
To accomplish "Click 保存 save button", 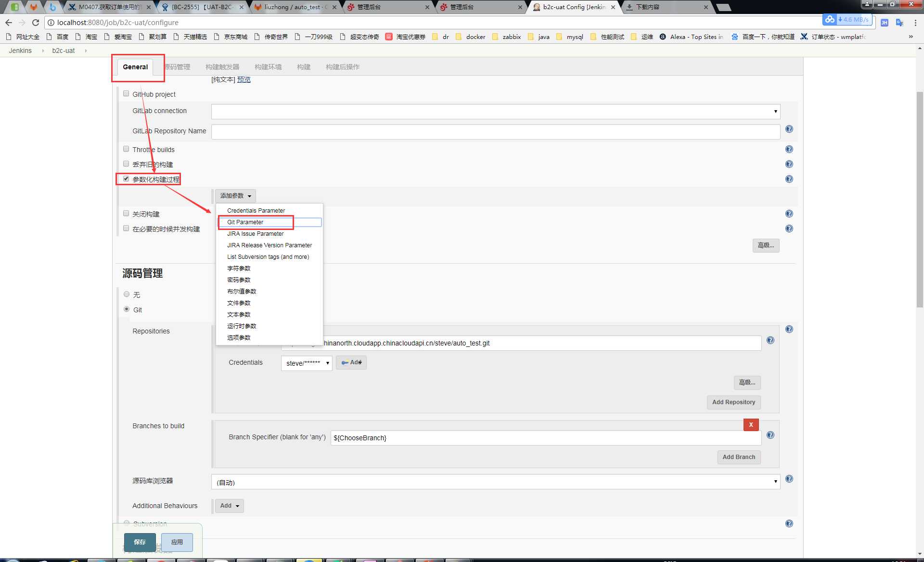I will (x=140, y=542).
